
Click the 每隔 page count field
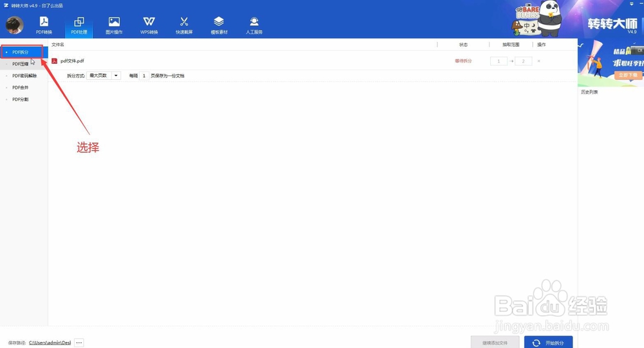point(144,75)
